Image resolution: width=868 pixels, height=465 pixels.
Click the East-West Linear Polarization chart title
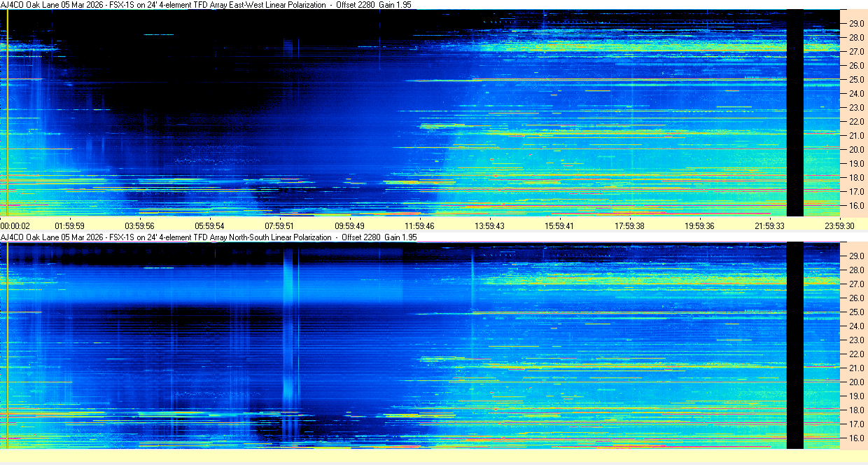coord(206,5)
